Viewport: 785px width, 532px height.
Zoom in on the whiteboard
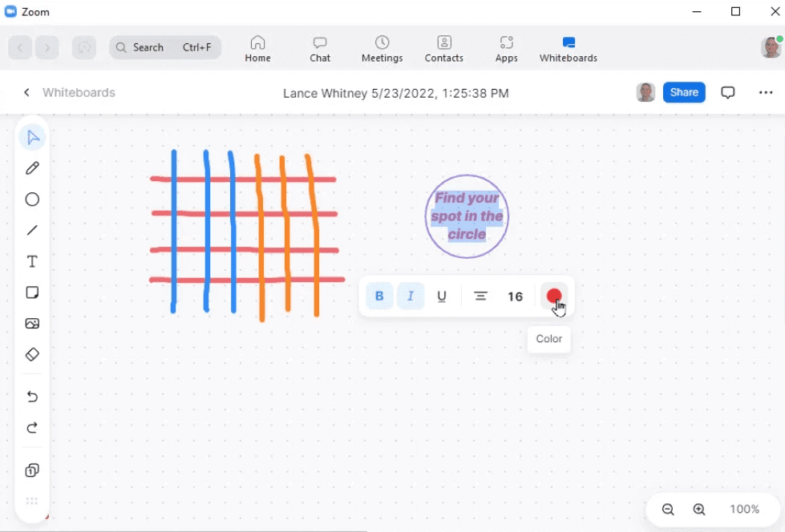point(699,509)
